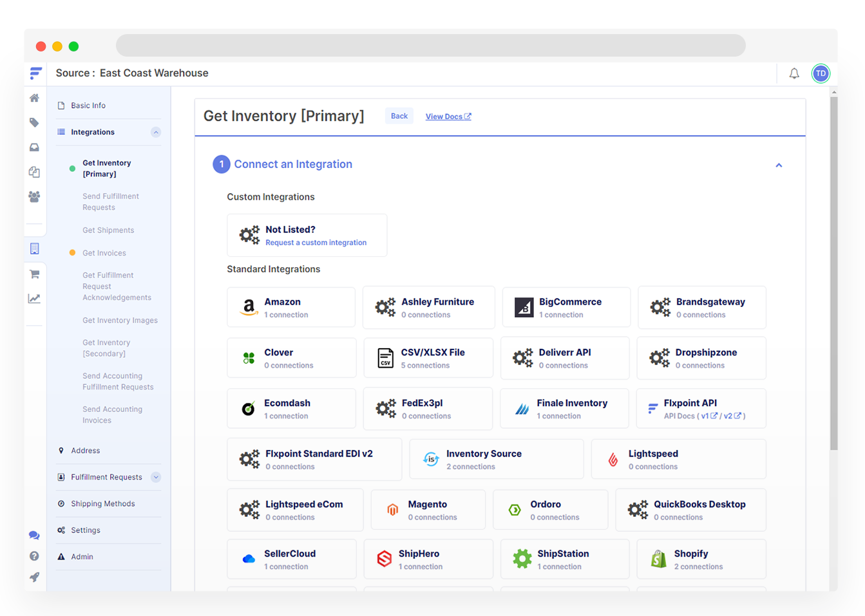
Task: Select the Amazon integration card
Action: pos(291,308)
